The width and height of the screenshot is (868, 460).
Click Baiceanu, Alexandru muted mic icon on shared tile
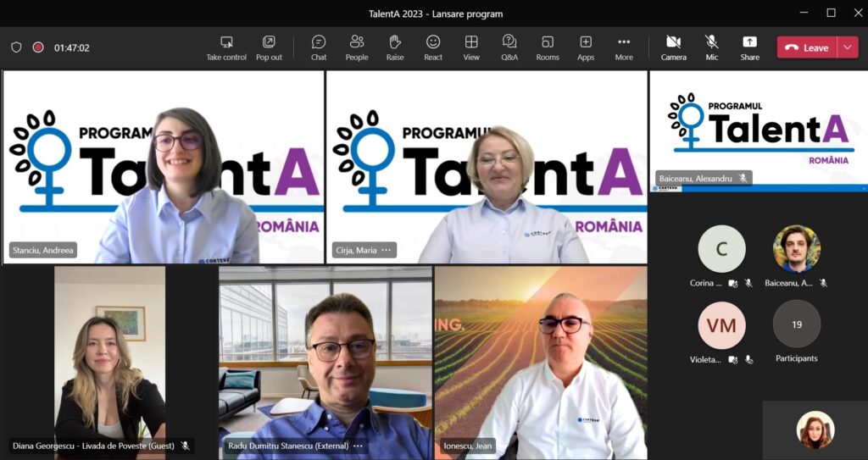[743, 178]
